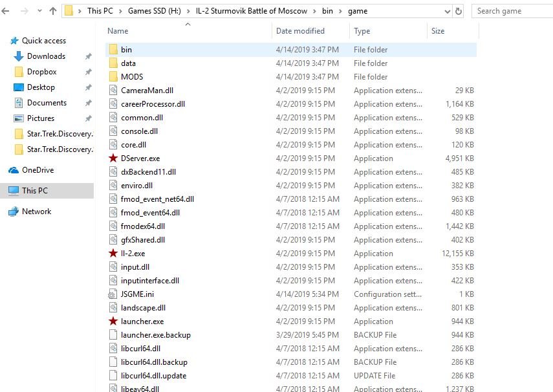The image size is (553, 392).
Task: Open the recent locations dropdown arrow
Action: pyautogui.click(x=39, y=11)
